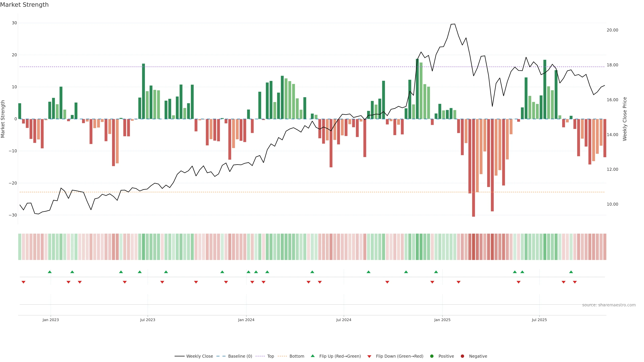644x362 pixels.
Task: Click the first green flip-up marker
Action: coord(50,272)
